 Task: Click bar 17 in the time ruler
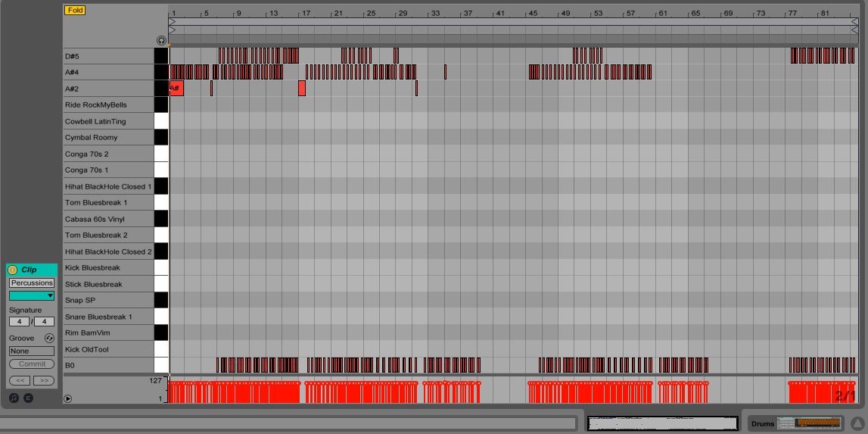click(x=306, y=14)
